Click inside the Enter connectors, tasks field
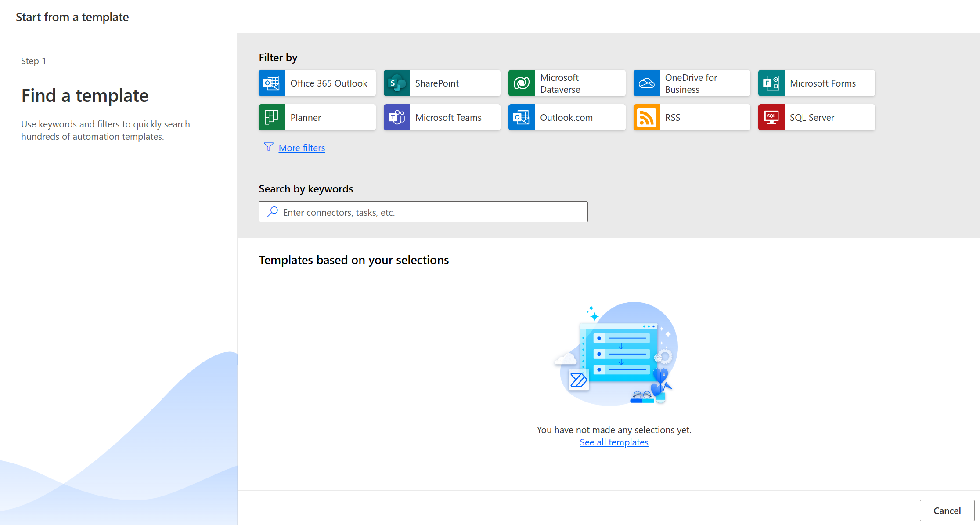980x525 pixels. [423, 212]
